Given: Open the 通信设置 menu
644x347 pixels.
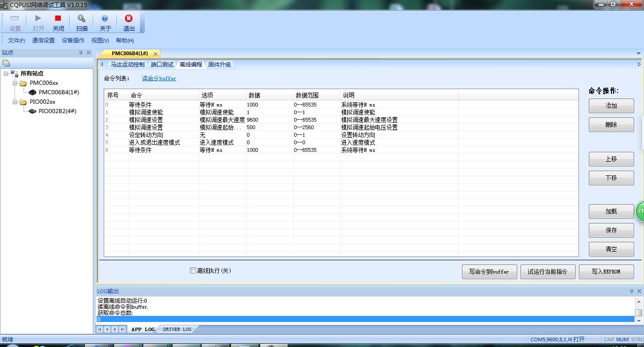Looking at the screenshot, I should tap(43, 41).
